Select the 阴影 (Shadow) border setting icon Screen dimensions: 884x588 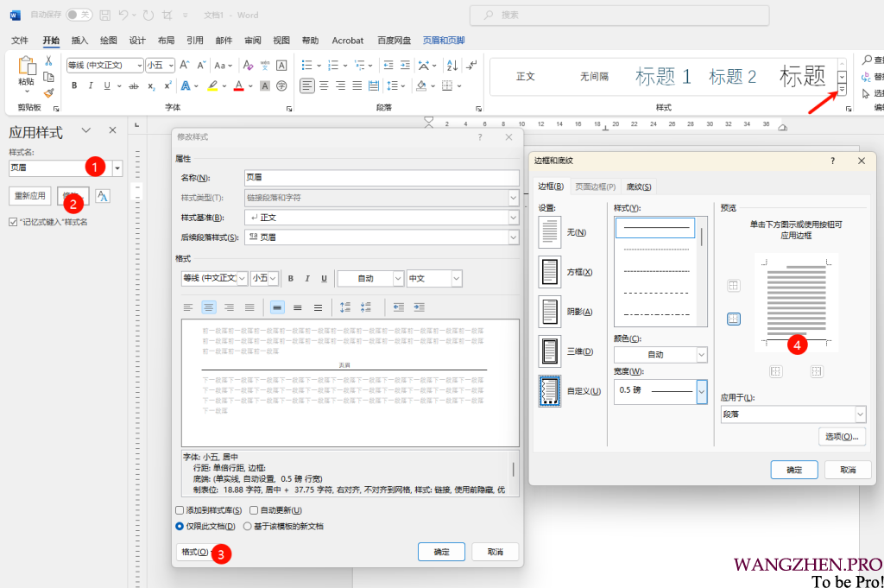point(549,311)
